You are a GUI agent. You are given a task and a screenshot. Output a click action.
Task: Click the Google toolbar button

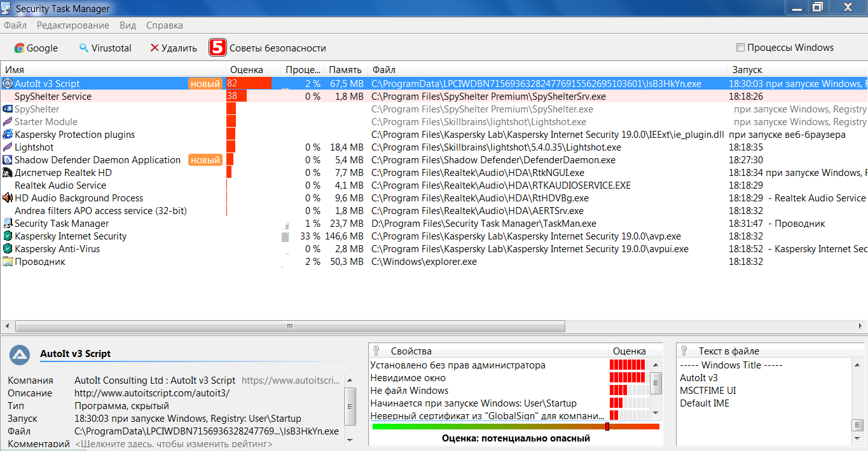pos(36,48)
